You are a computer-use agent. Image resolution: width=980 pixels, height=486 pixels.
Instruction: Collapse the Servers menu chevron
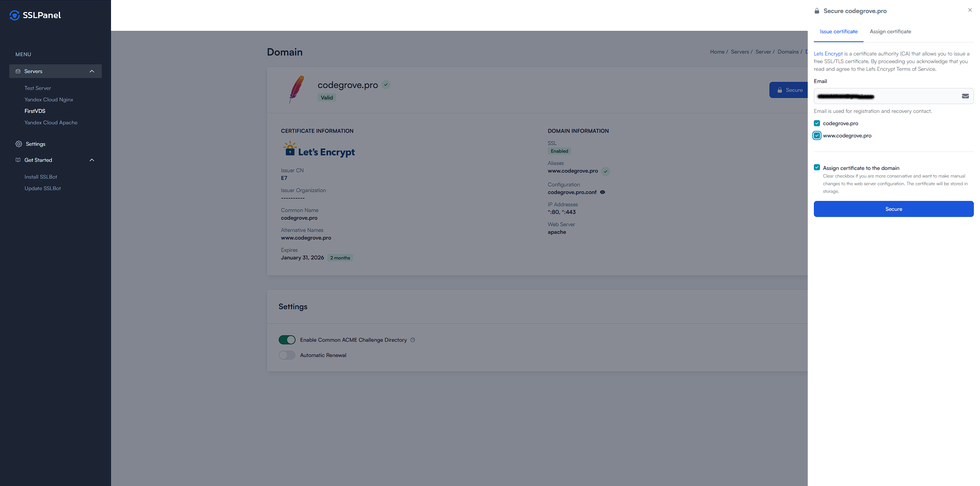(x=92, y=71)
